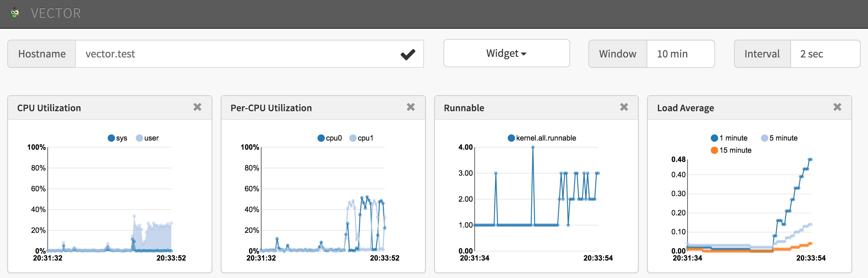Open the Window 10 min selector

point(680,54)
